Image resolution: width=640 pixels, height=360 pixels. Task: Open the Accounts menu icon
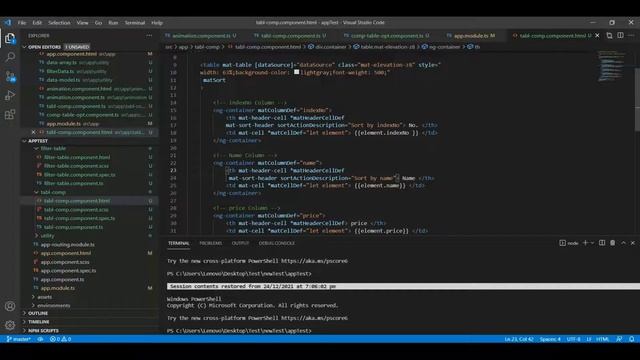tap(10, 306)
